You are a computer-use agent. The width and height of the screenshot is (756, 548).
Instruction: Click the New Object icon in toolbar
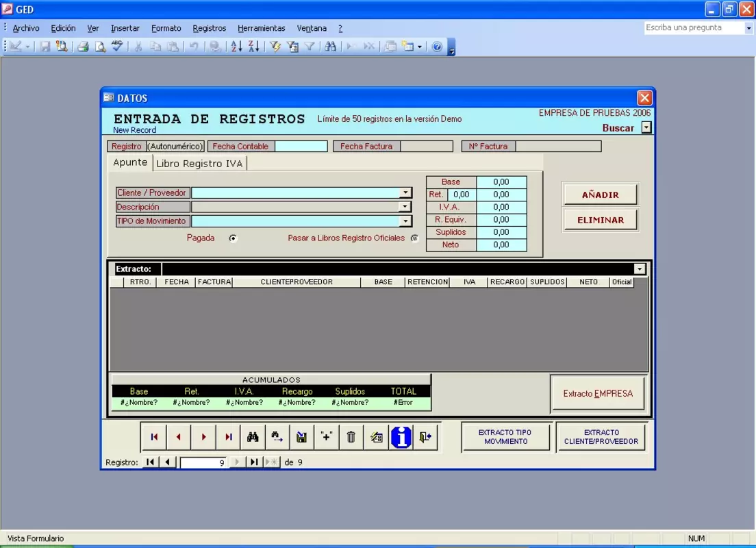408,47
